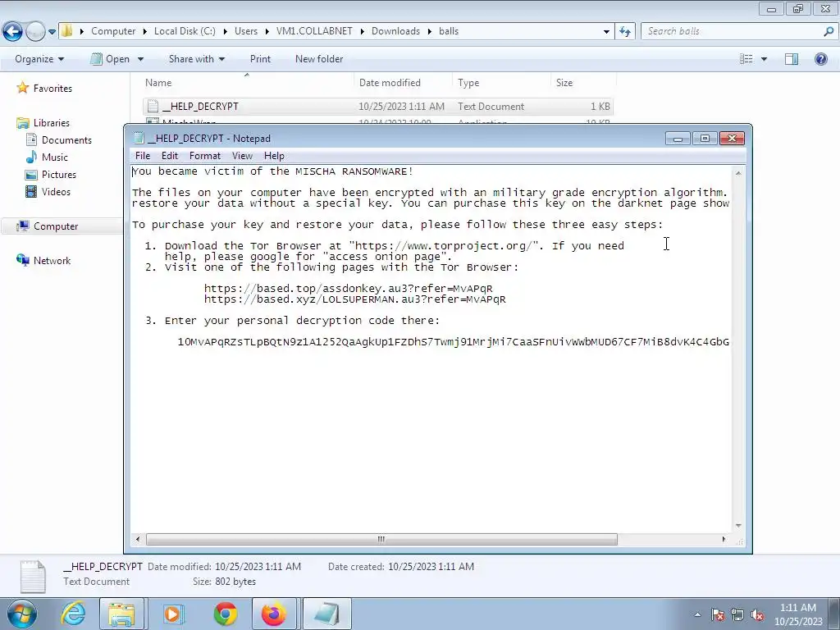The height and width of the screenshot is (630, 840).
Task: Expand the Open button dropdown arrow
Action: click(140, 59)
